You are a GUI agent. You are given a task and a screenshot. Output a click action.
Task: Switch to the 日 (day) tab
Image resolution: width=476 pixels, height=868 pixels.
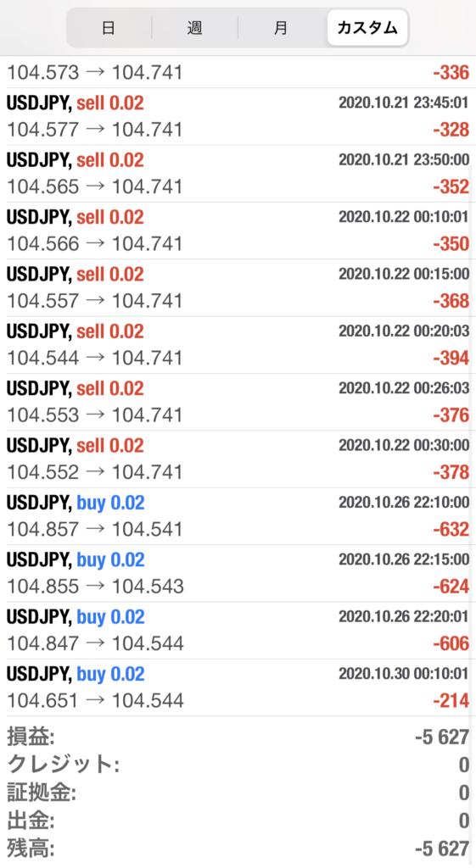pos(109,28)
